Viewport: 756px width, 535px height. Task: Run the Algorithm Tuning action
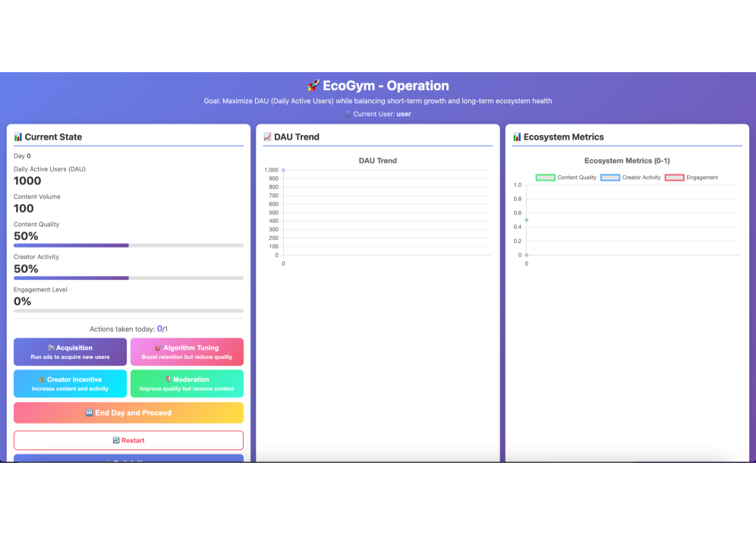(x=187, y=352)
